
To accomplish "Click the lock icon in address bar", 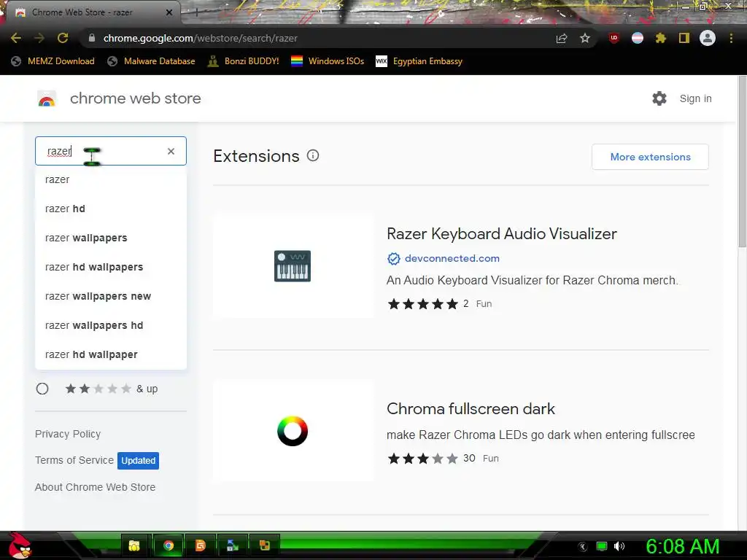I will [x=92, y=38].
